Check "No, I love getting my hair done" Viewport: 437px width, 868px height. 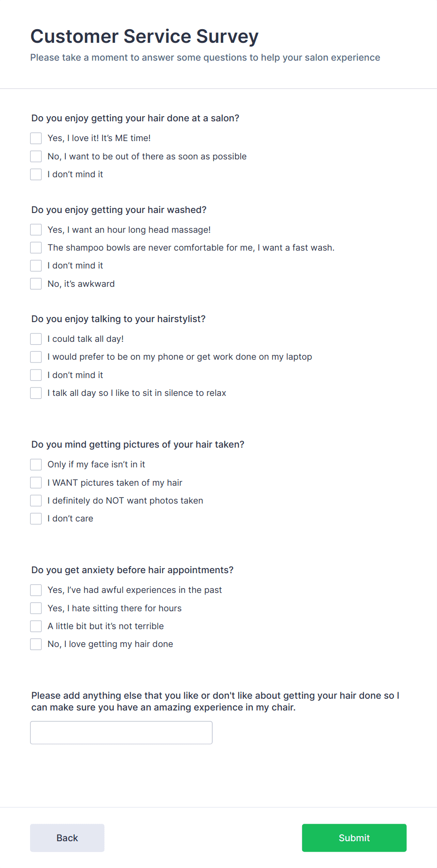36,644
